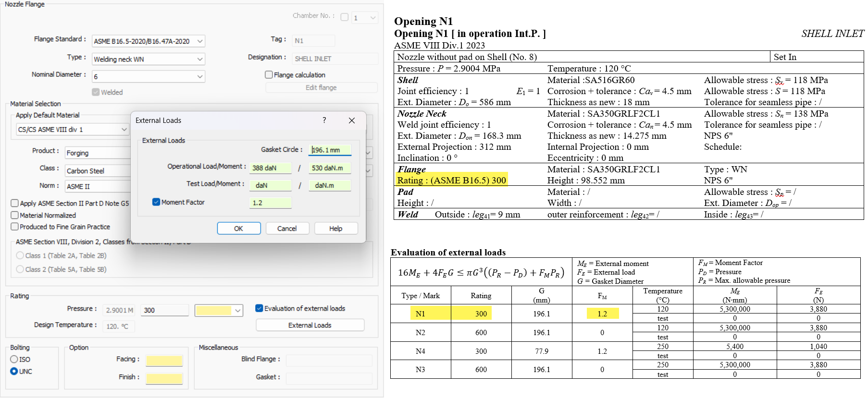Click highlighted 1.2 FM cell in table

(602, 314)
